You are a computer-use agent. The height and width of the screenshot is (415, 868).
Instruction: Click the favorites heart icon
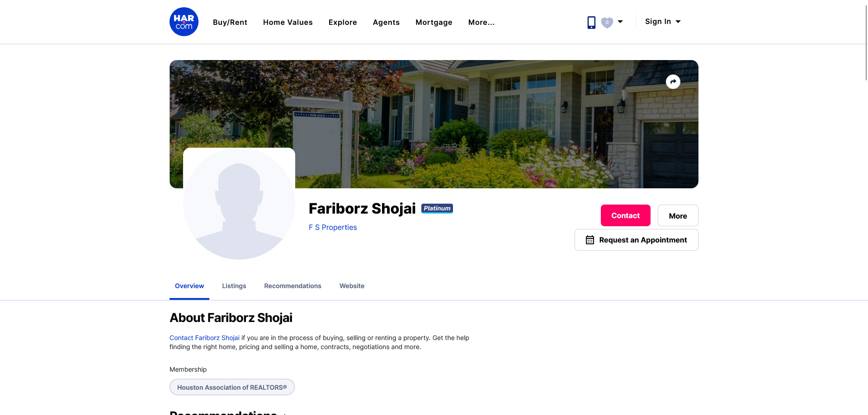tap(607, 22)
